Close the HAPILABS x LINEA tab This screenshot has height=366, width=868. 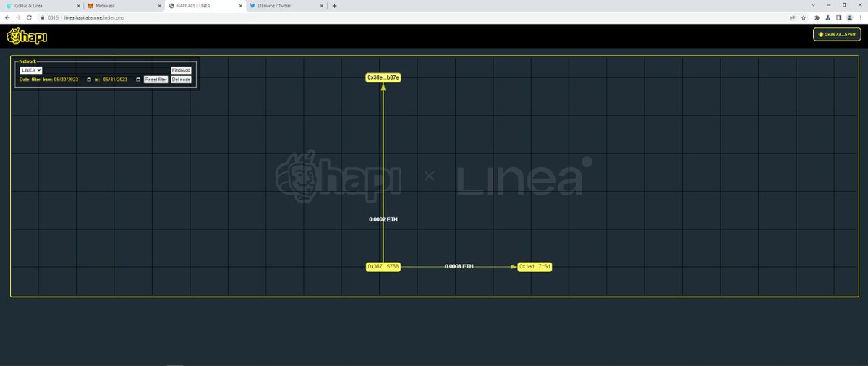click(x=239, y=6)
